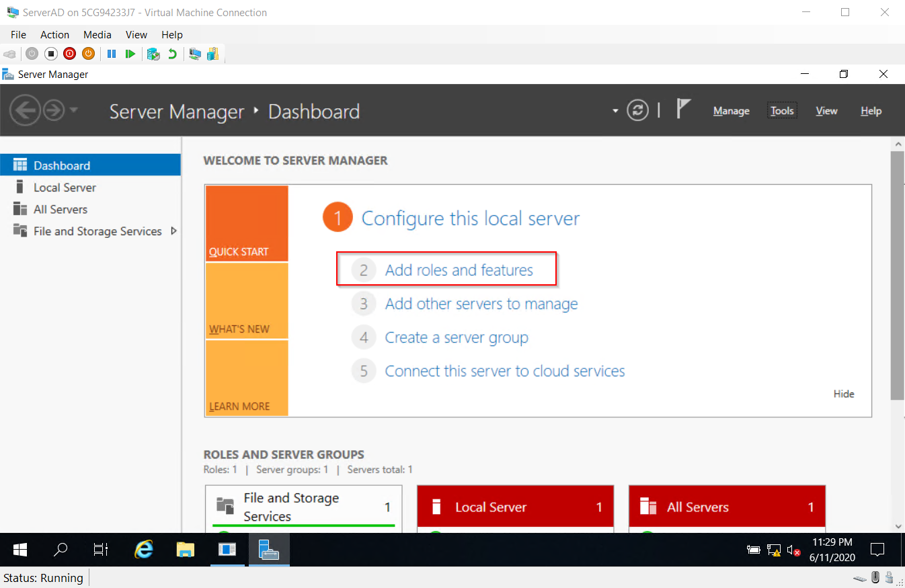Take a checkpoint of the virtual machine
The image size is (905, 588).
point(154,54)
